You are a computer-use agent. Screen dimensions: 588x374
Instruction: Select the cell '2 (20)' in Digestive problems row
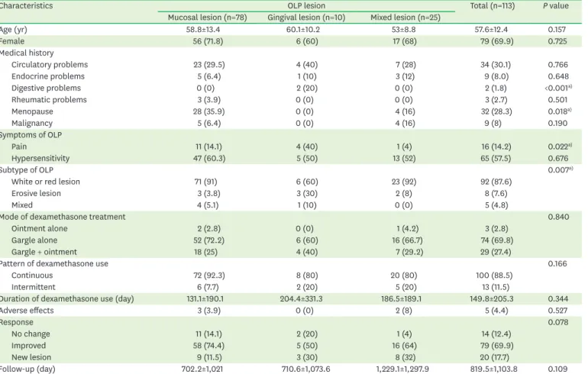coord(307,88)
